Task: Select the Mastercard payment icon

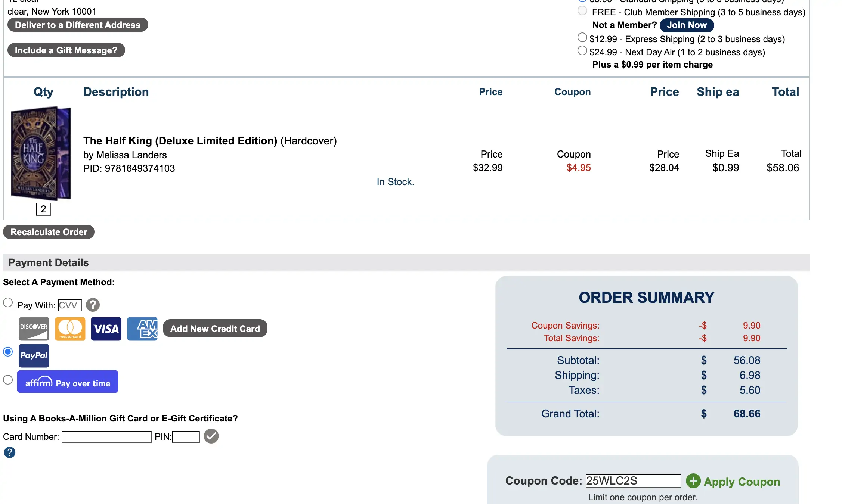Action: [70, 329]
